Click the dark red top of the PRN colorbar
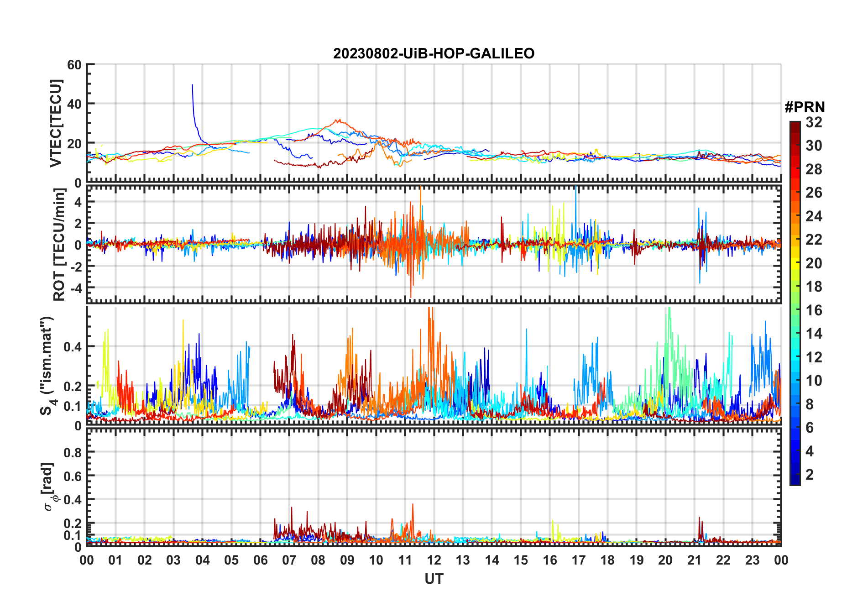Screen dimensions: 868x607 click(x=795, y=125)
